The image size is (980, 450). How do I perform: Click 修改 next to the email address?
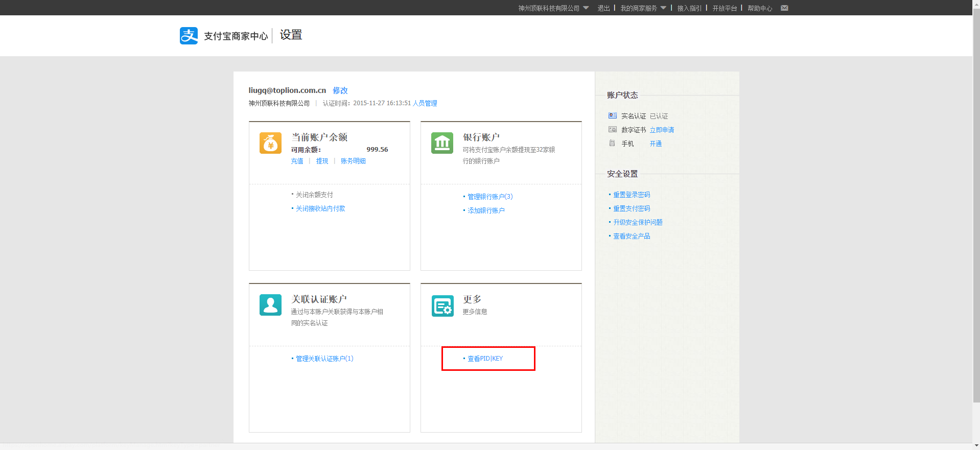coord(340,90)
